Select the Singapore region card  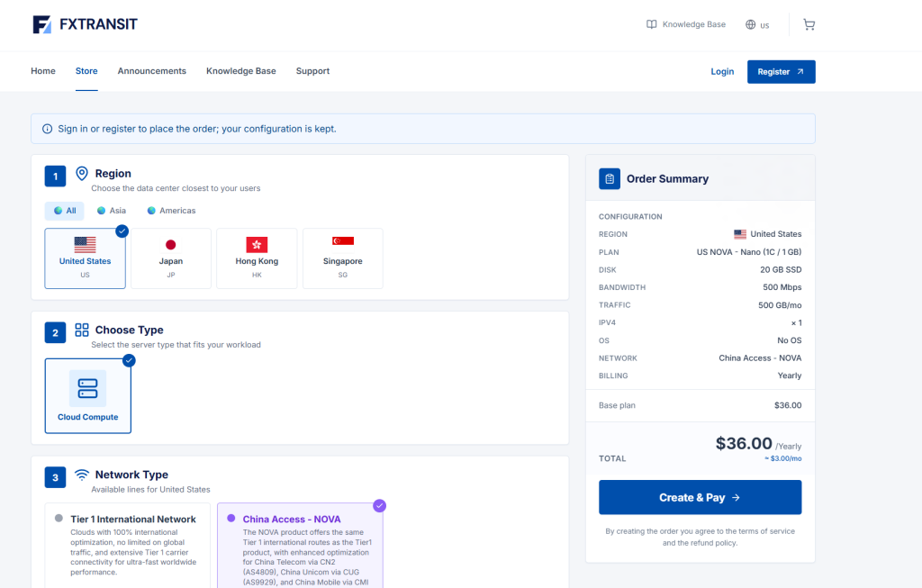[343, 258]
